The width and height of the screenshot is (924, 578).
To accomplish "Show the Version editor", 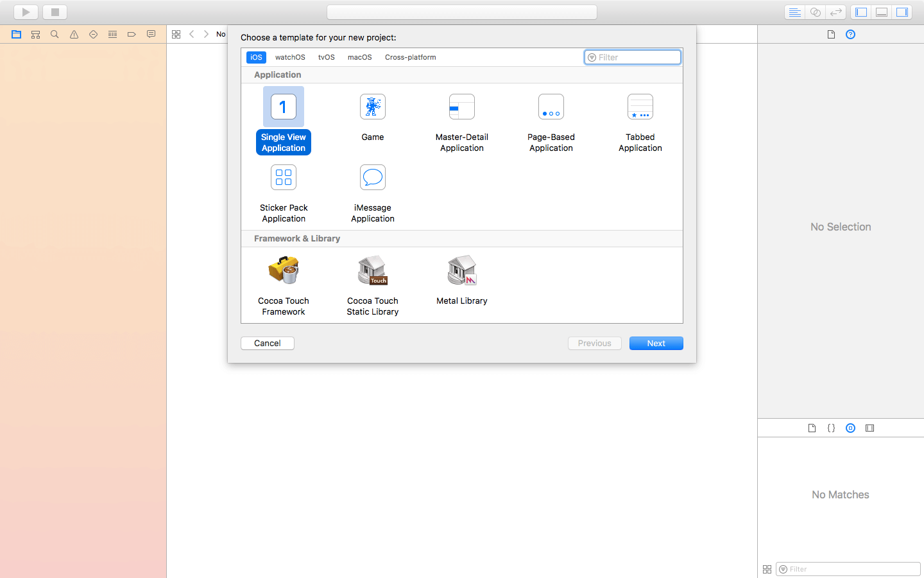I will (835, 12).
